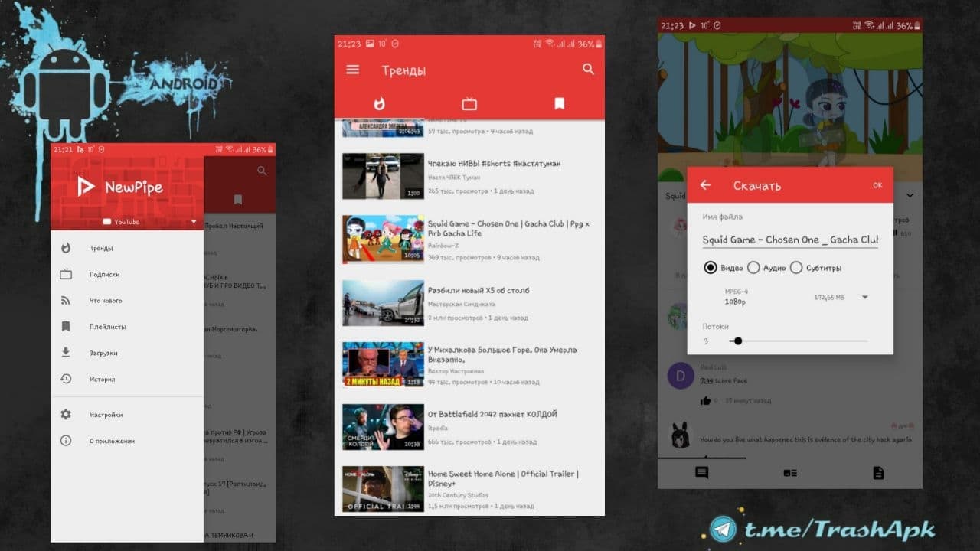The height and width of the screenshot is (551, 980).
Task: Select Что нового in the drawer
Action: coord(127,301)
